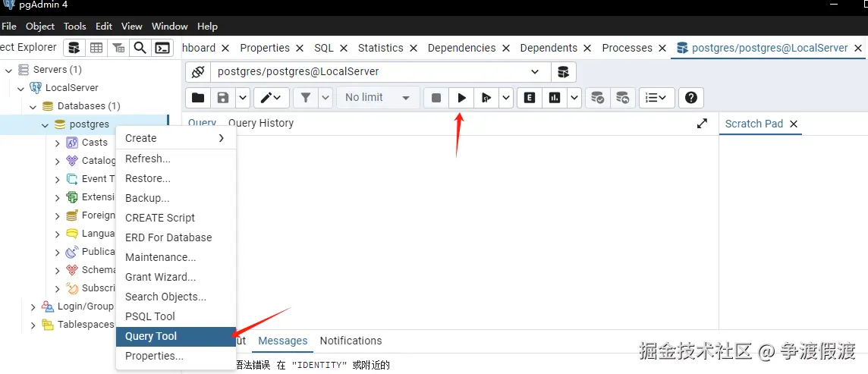Select the Messages tab
868x374 pixels.
283,341
